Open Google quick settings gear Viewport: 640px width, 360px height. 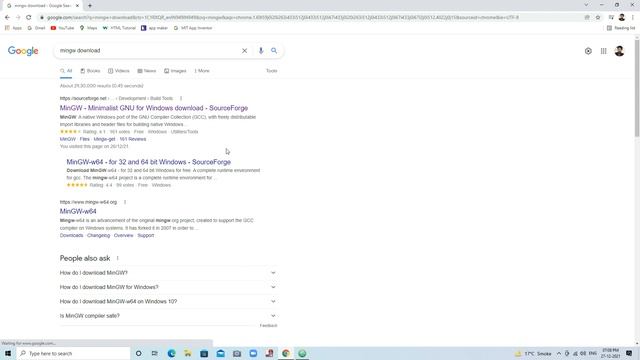pyautogui.click(x=588, y=51)
